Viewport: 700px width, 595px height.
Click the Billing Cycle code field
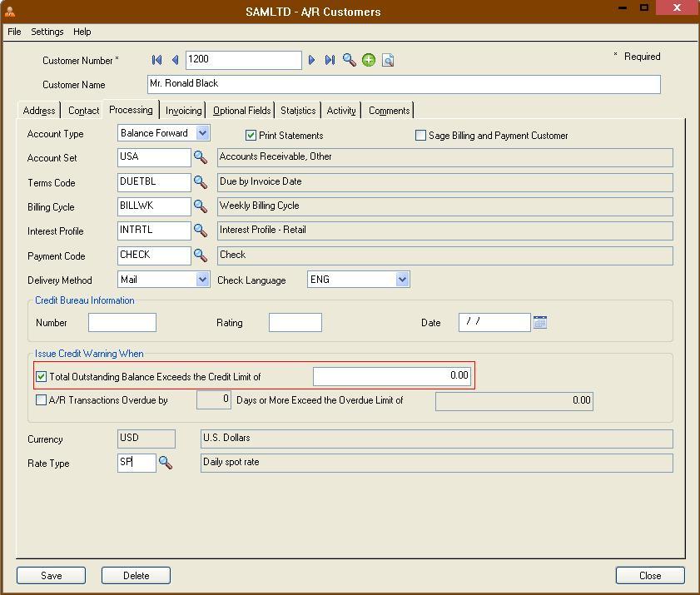point(154,206)
